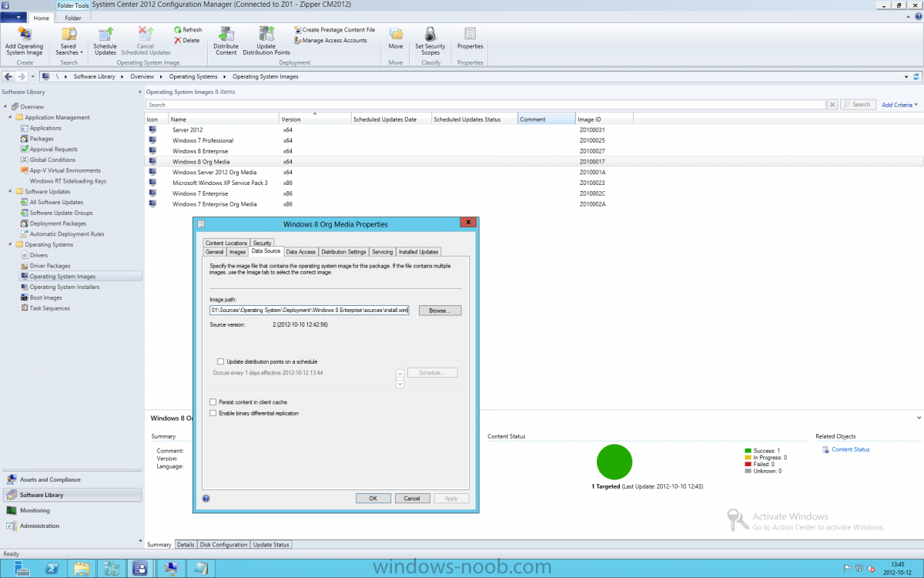The width and height of the screenshot is (924, 578).
Task: Select Automatic Deployment Rules node
Action: (x=62, y=234)
